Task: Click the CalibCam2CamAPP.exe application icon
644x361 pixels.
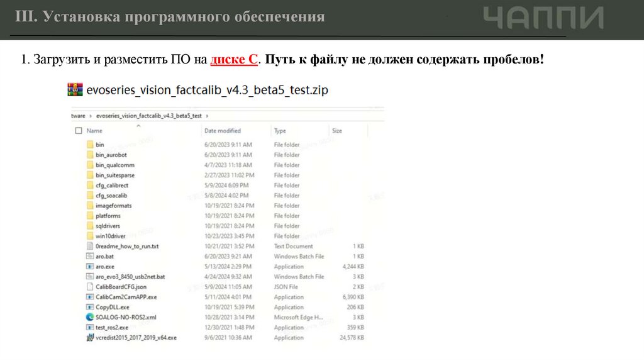Action: [90, 297]
